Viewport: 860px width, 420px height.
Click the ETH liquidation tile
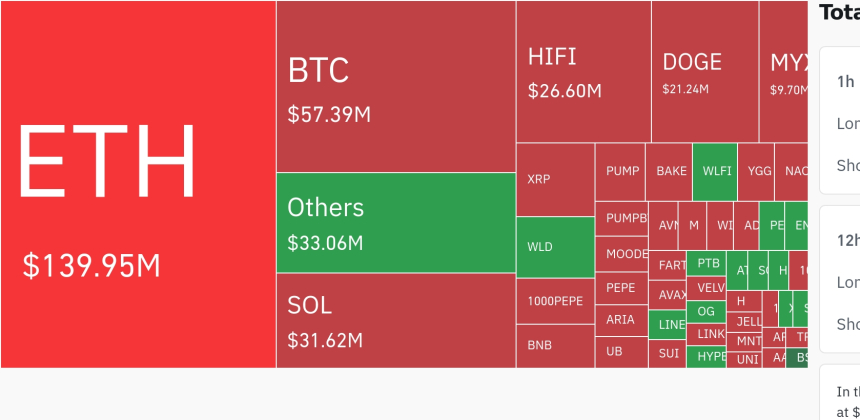[x=138, y=185]
